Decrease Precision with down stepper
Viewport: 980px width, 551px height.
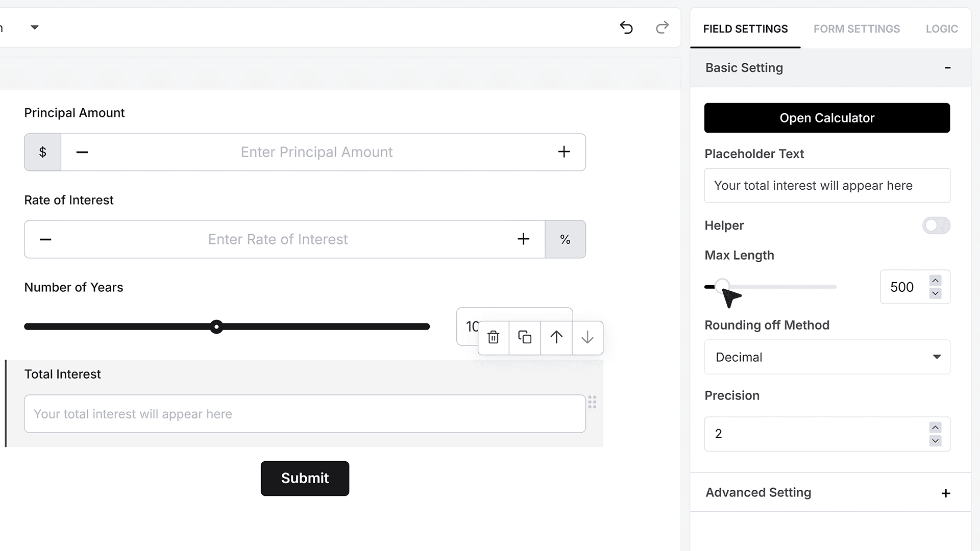(935, 441)
